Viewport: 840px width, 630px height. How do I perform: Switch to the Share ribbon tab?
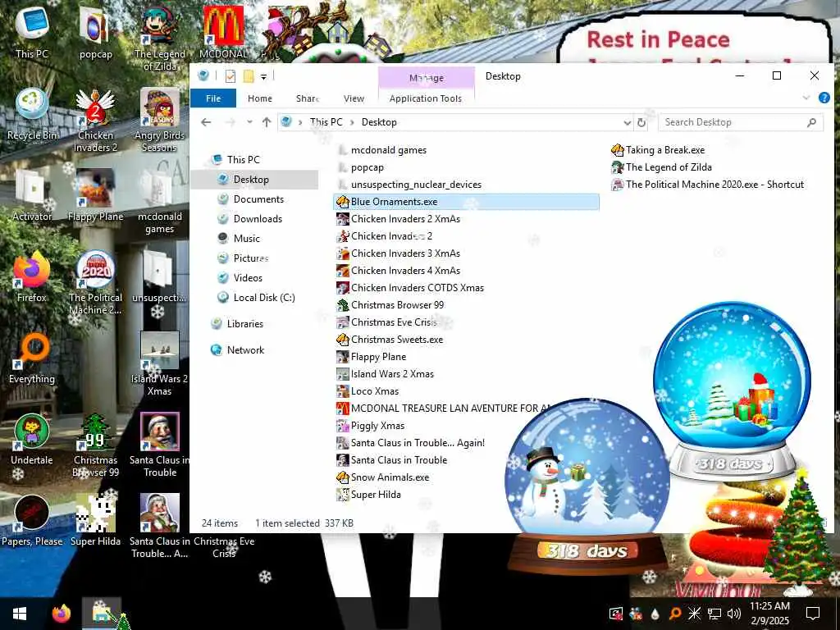[308, 98]
